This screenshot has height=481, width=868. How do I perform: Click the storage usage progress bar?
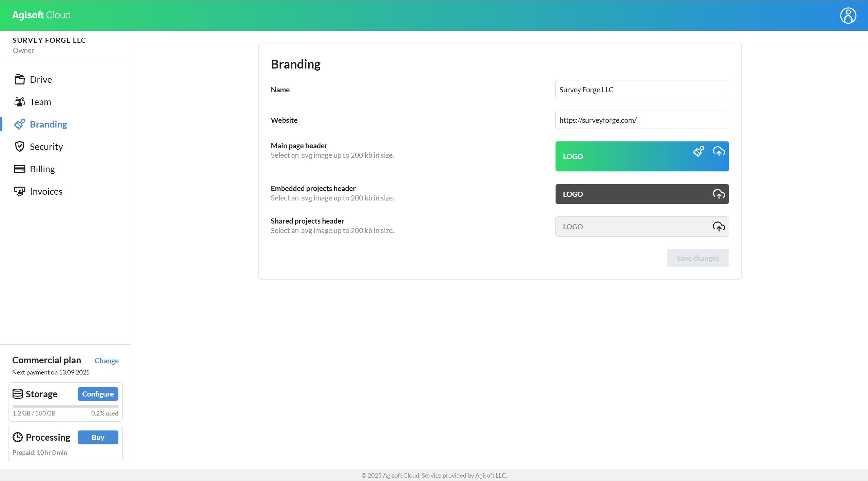click(65, 406)
